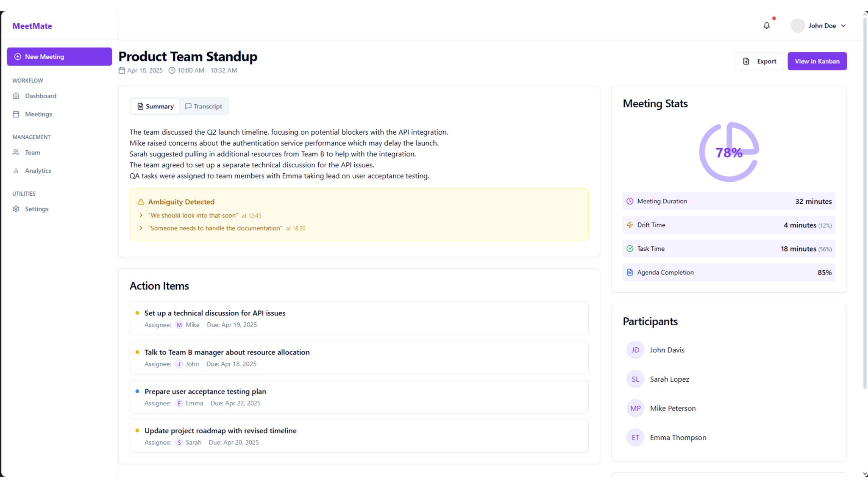Viewport: 868px width, 488px height.
Task: Open the John Doe account dropdown
Action: (x=819, y=26)
